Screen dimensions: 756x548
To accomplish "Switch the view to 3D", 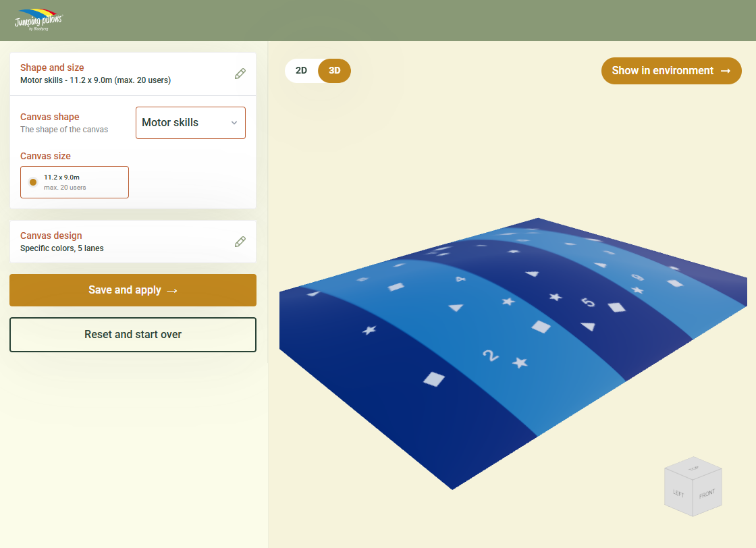I will 334,71.
